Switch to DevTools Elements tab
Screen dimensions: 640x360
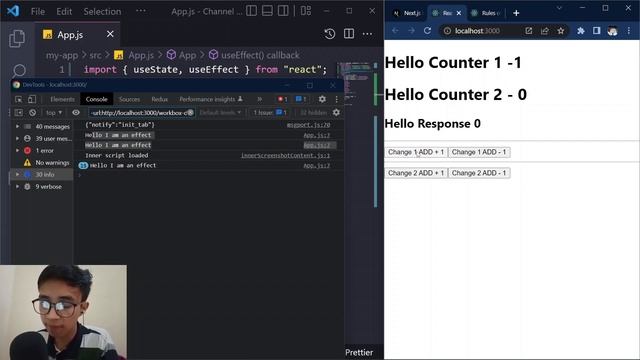click(x=62, y=99)
